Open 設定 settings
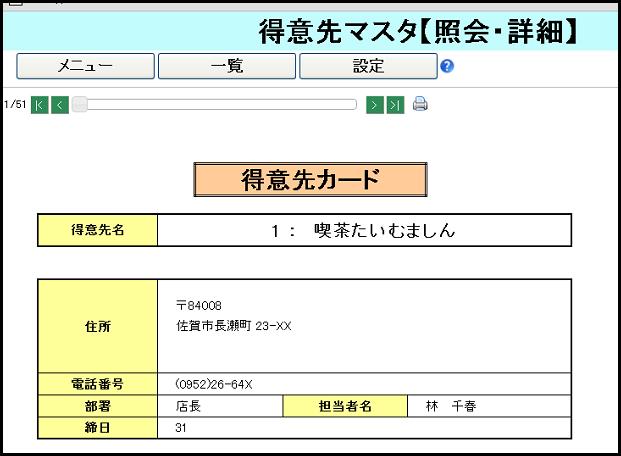The image size is (621, 456). tap(368, 67)
